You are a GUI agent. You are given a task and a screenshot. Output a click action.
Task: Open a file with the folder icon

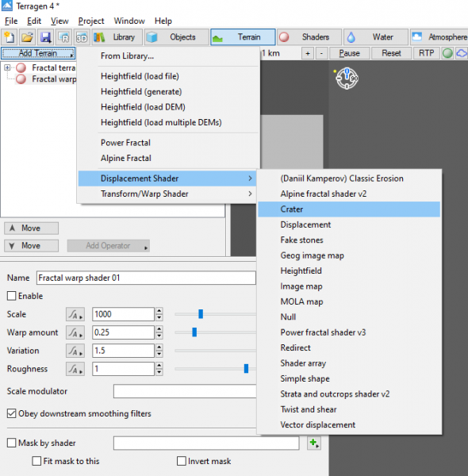tap(27, 37)
